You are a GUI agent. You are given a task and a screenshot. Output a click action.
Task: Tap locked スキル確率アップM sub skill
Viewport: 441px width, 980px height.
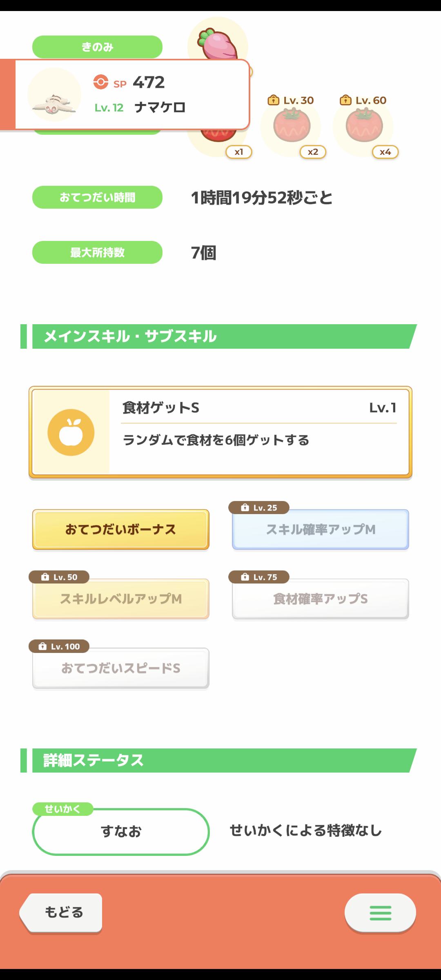321,530
